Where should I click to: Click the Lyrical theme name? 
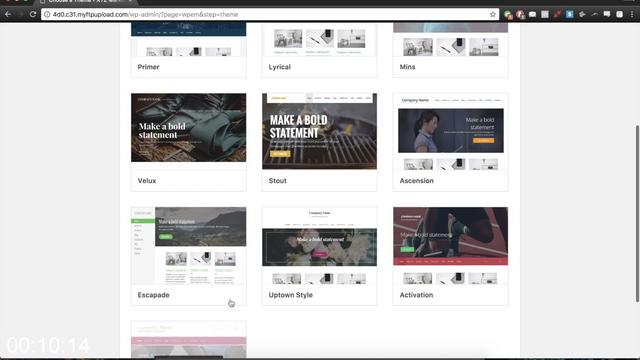280,67
